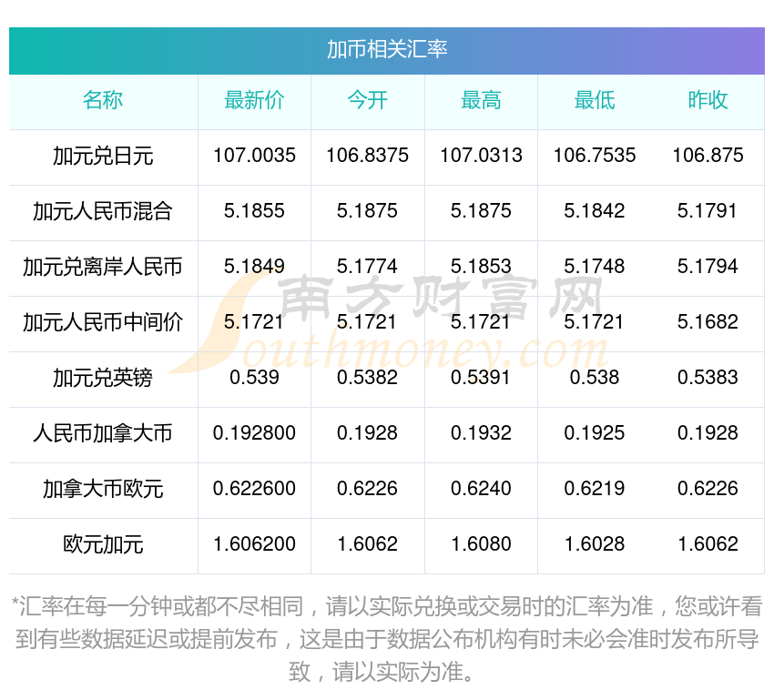Click 0.1928 in the 昨收 column
The image size is (774, 700).
(x=708, y=433)
